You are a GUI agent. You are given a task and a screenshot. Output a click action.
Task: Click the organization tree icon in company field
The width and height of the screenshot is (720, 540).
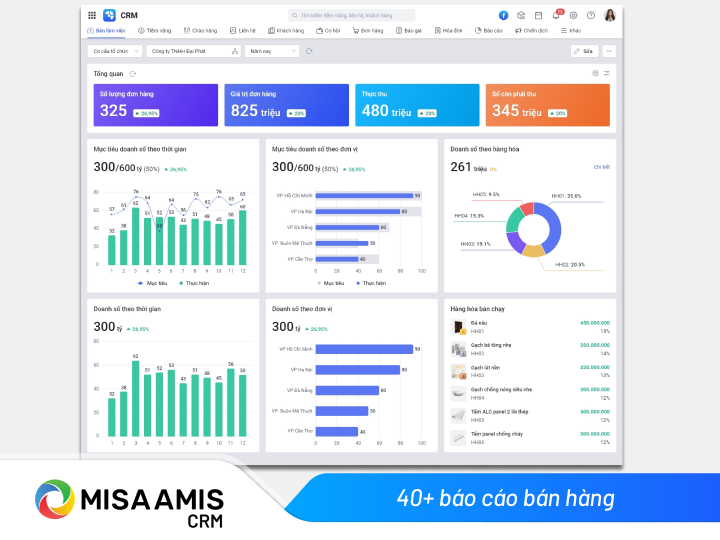click(235, 51)
